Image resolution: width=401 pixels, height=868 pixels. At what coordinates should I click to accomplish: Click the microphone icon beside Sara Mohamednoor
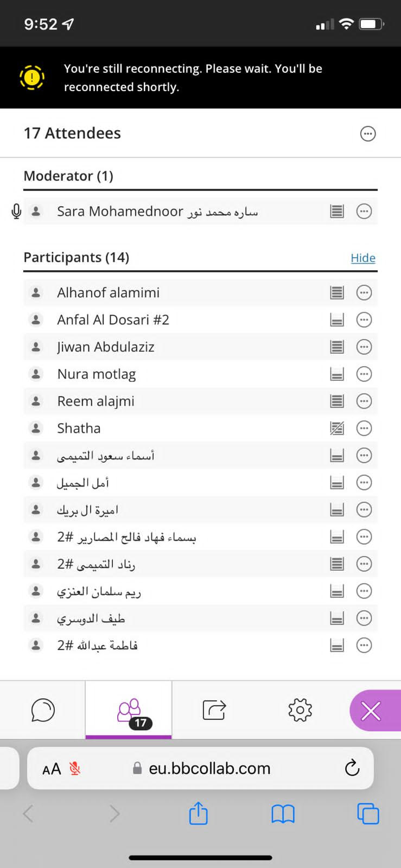[16, 212]
